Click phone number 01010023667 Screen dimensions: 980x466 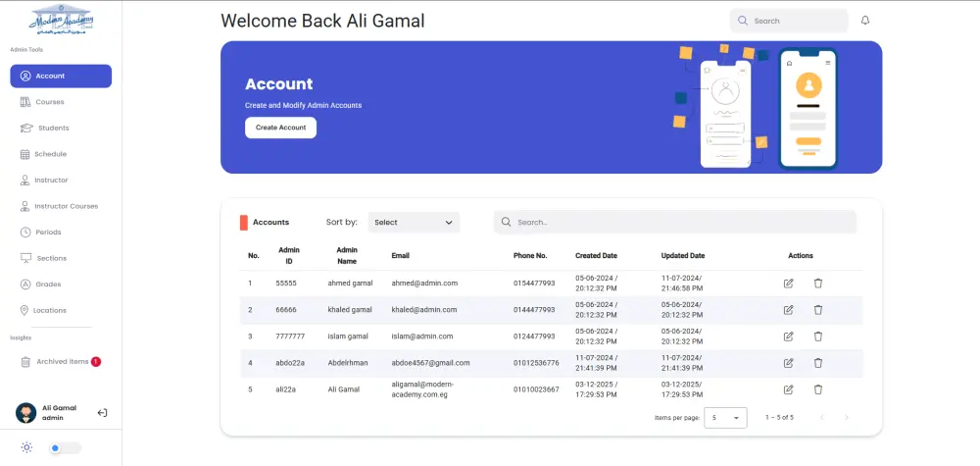pos(536,389)
